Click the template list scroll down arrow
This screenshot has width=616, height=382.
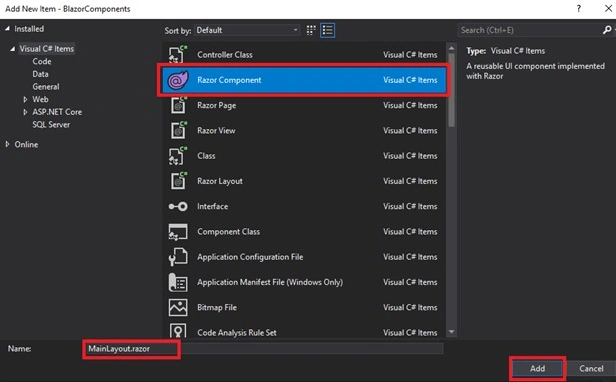coord(451,332)
